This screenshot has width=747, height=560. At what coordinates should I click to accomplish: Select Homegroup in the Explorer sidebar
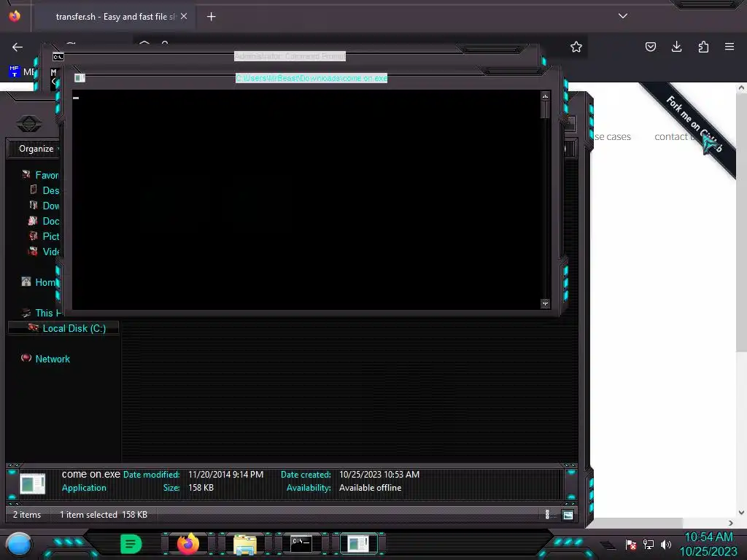pyautogui.click(x=46, y=282)
